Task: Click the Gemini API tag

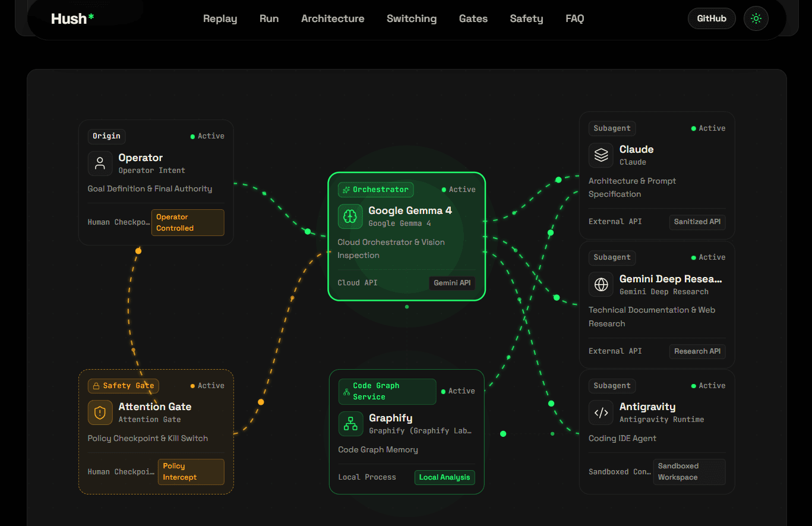Action: pyautogui.click(x=452, y=283)
